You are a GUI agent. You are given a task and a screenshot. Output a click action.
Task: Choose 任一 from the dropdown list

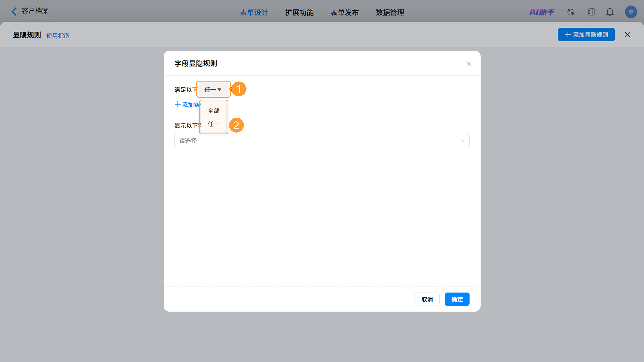click(213, 124)
